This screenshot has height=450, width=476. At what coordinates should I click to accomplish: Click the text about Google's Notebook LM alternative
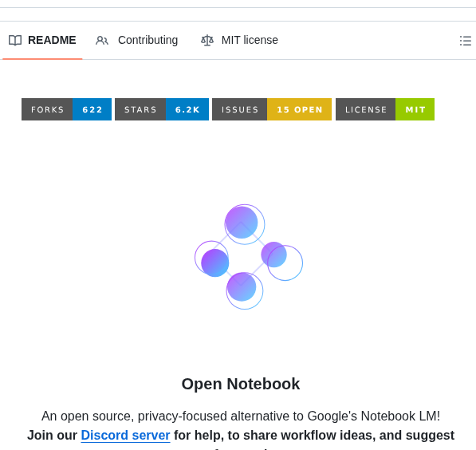241,416
